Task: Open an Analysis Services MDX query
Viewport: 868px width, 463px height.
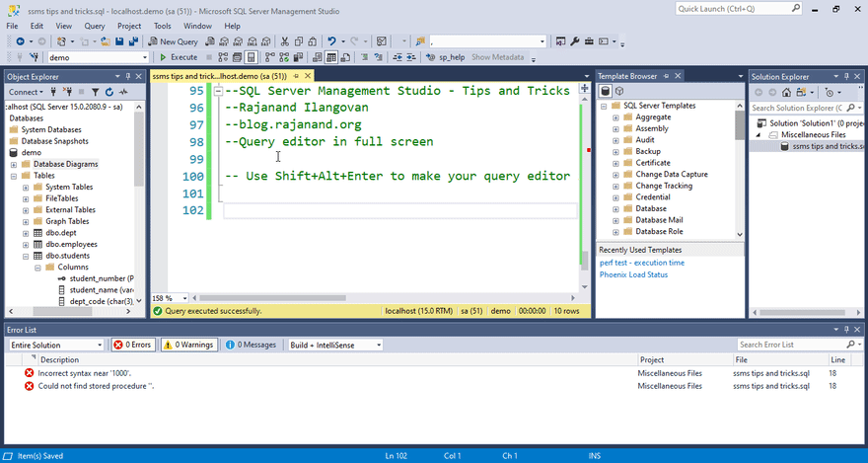Action: tap(224, 41)
